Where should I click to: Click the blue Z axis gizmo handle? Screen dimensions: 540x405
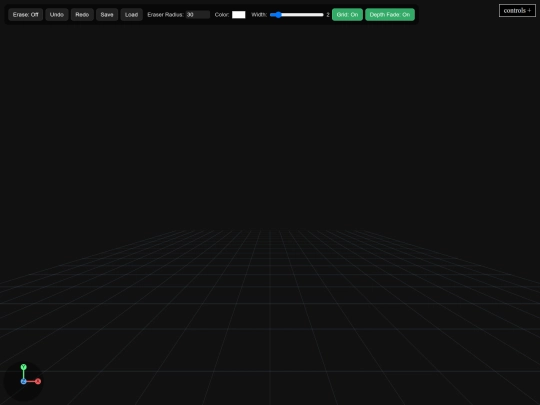click(x=23, y=381)
